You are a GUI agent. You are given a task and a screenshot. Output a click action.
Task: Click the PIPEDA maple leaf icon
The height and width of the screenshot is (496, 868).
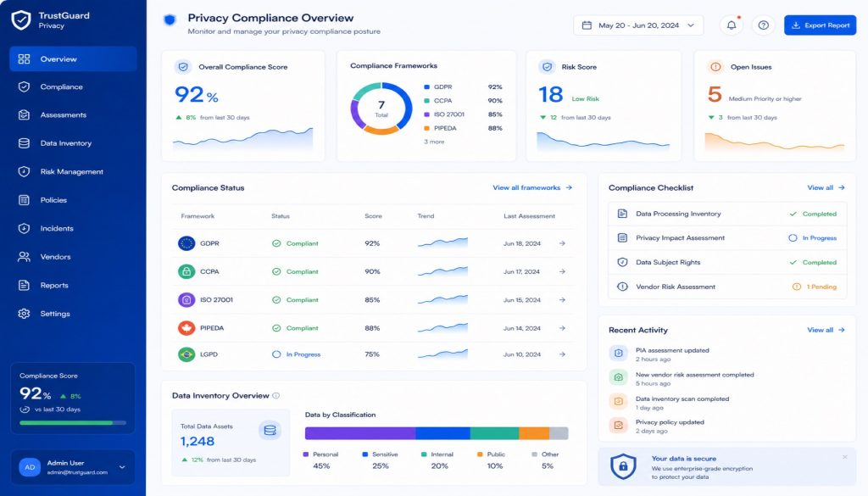(186, 328)
